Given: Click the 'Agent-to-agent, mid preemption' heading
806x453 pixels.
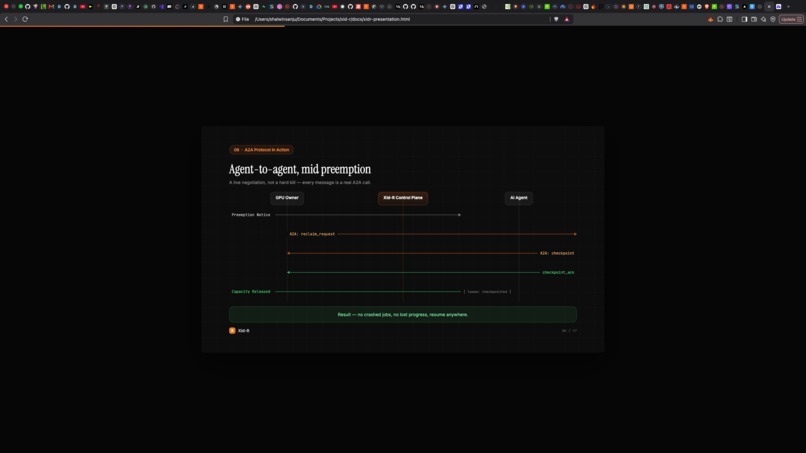Looking at the screenshot, I should pyautogui.click(x=300, y=169).
